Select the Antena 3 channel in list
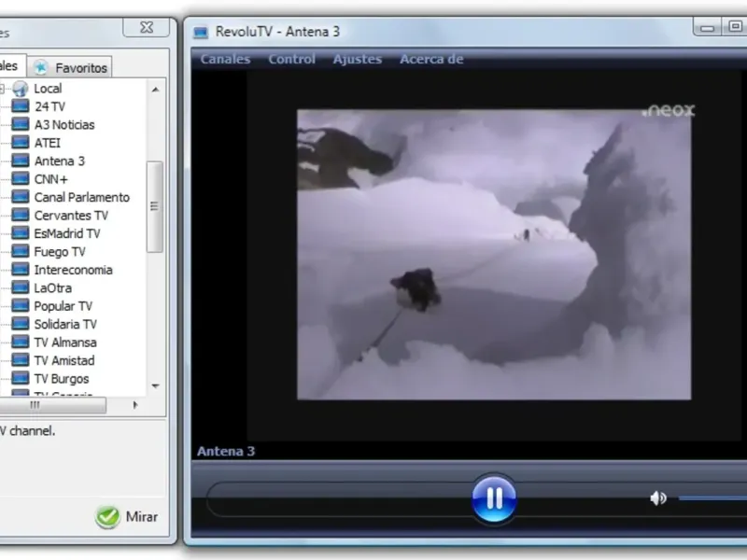 click(59, 161)
